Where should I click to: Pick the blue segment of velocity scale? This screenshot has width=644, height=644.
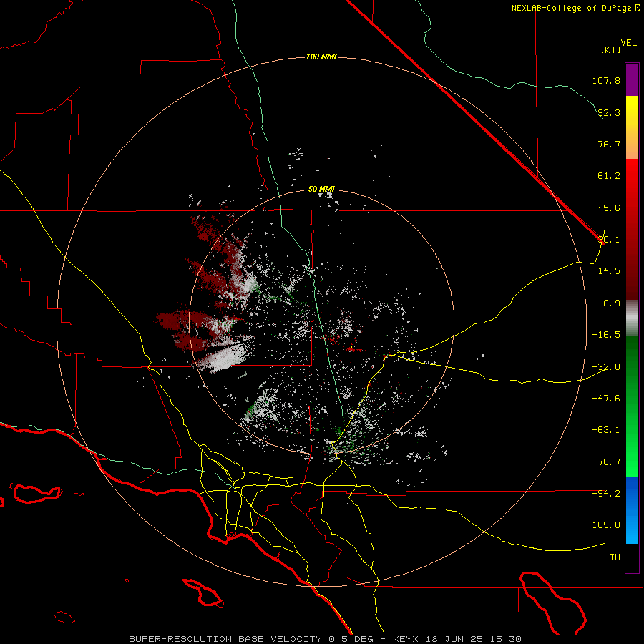632,510
